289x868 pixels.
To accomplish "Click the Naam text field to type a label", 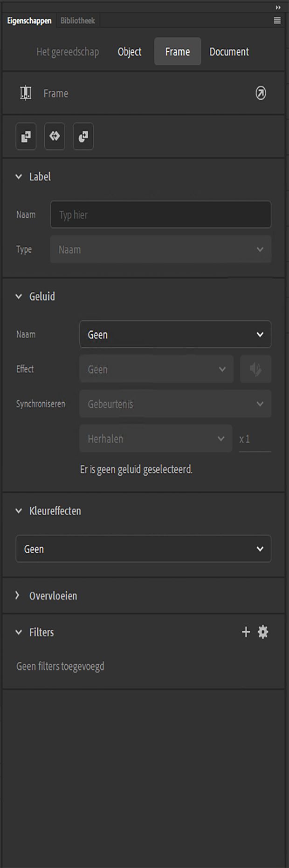I will click(x=160, y=214).
